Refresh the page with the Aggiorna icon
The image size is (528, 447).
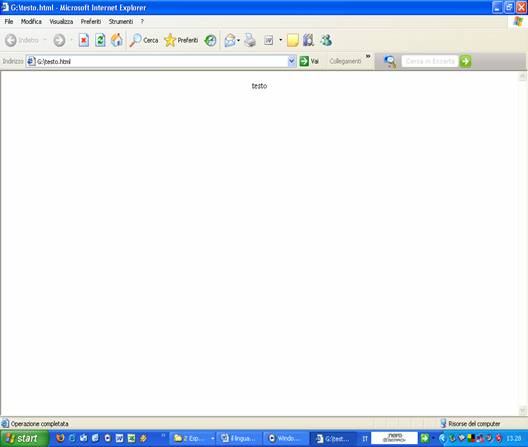pyautogui.click(x=100, y=40)
